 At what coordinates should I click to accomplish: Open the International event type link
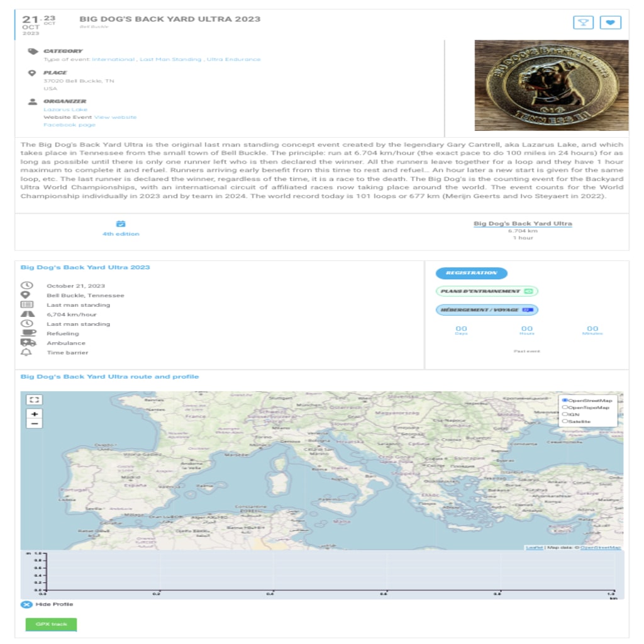tap(113, 60)
